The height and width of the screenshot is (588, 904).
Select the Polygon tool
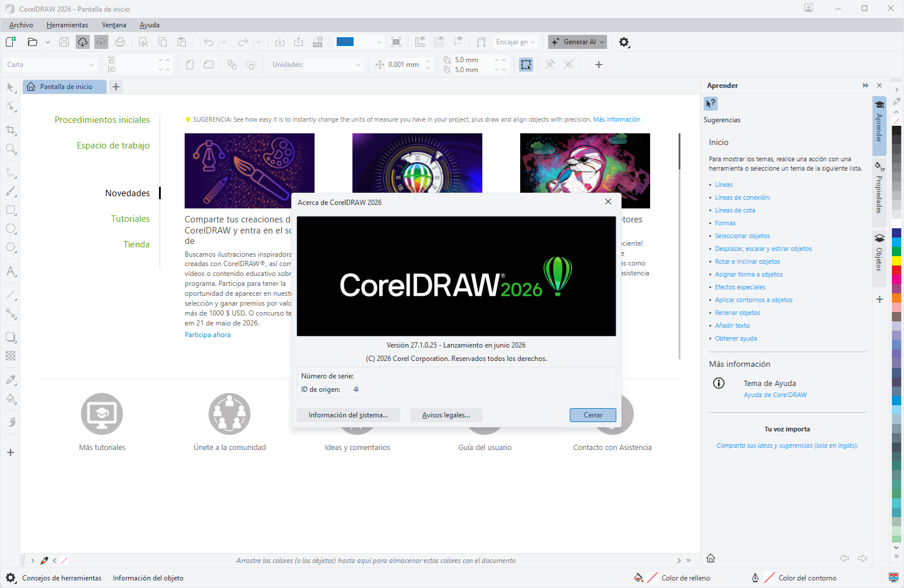tap(10, 247)
